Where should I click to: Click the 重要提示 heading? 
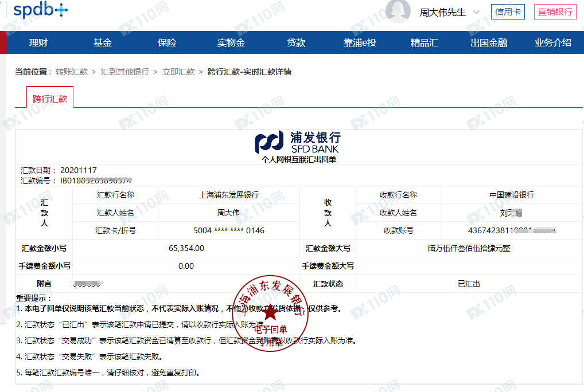coord(33,298)
